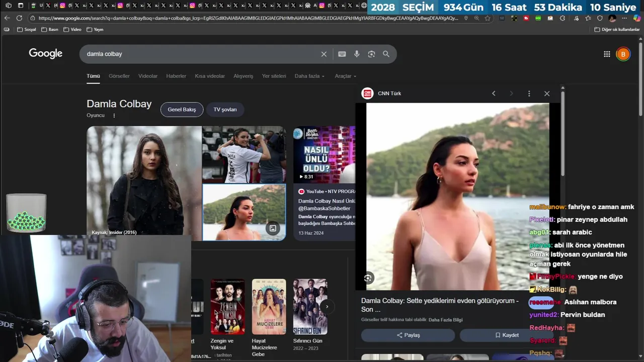Open the Hayat Mucizelere Gebe poster
The width and height of the screenshot is (644, 362).
pos(269,307)
